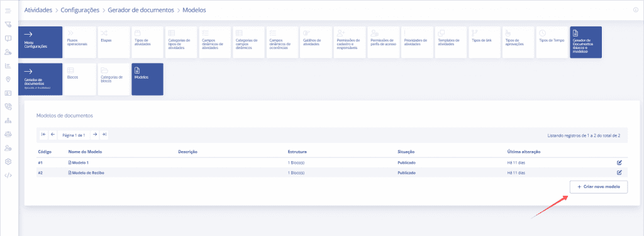Open the Tipos de link tile
This screenshot has height=236, width=644.
coord(485,42)
